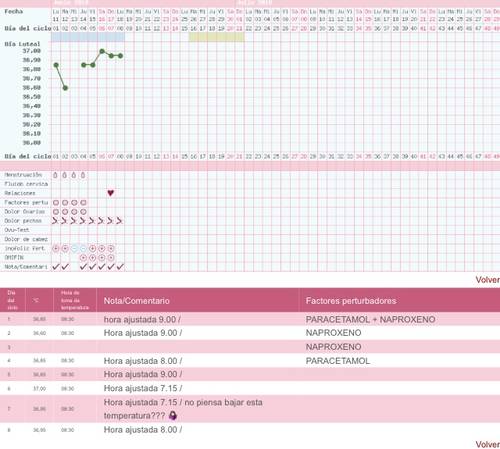
Task: Click the OMIFIN plus icon on cycle day 04
Action: click(x=83, y=257)
